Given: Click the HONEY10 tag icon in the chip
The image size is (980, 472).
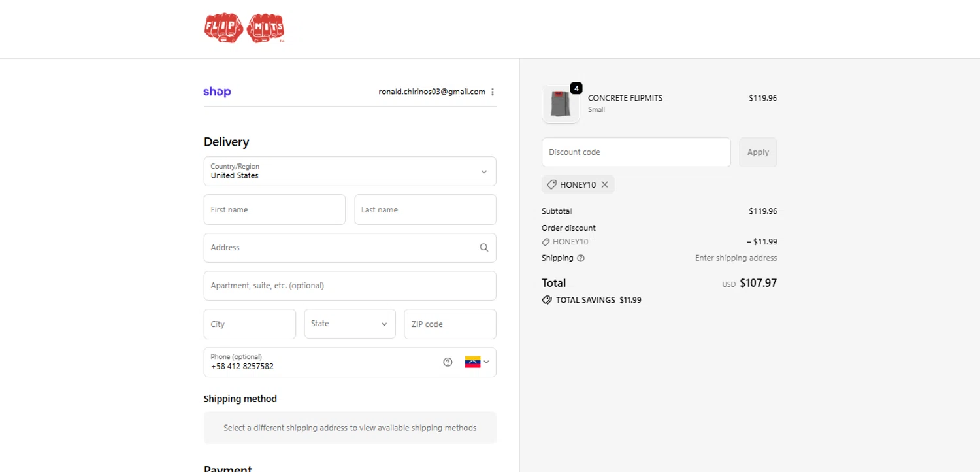Looking at the screenshot, I should click(x=552, y=185).
